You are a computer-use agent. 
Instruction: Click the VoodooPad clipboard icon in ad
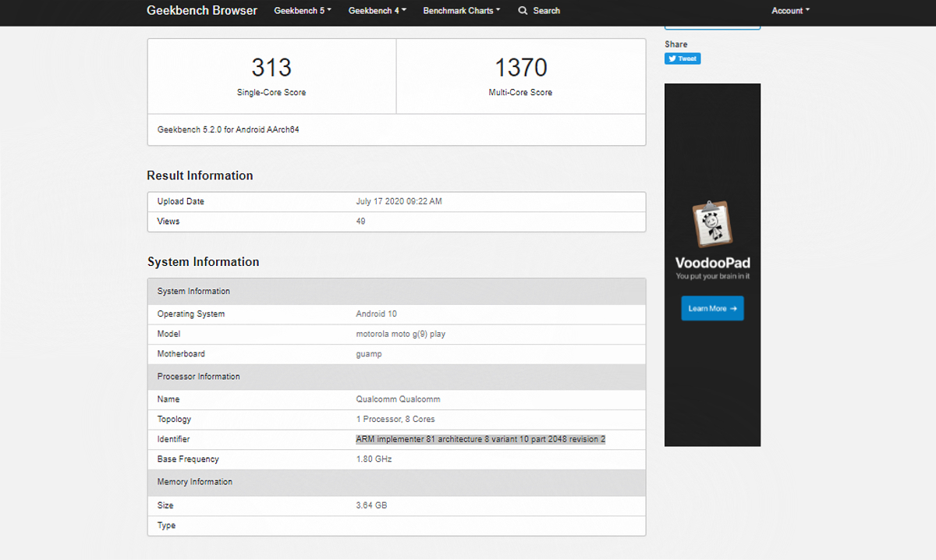tap(712, 224)
